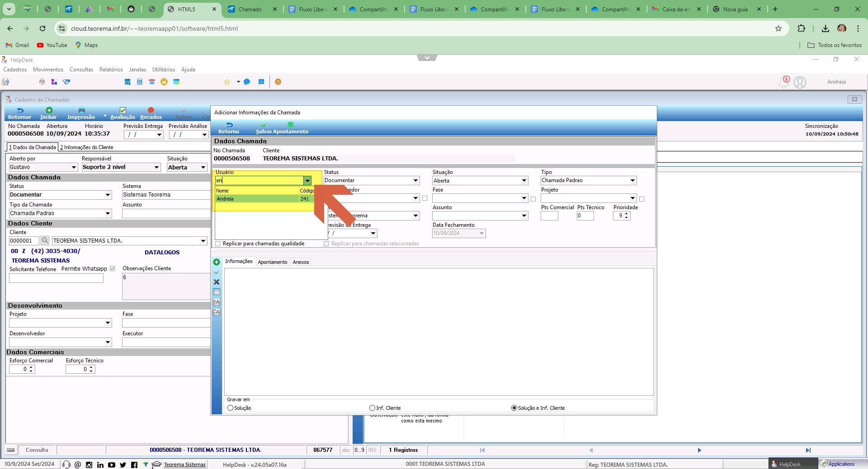Viewport: 868px width, 469px height.
Task: Click green plus add information icon
Action: pyautogui.click(x=217, y=262)
